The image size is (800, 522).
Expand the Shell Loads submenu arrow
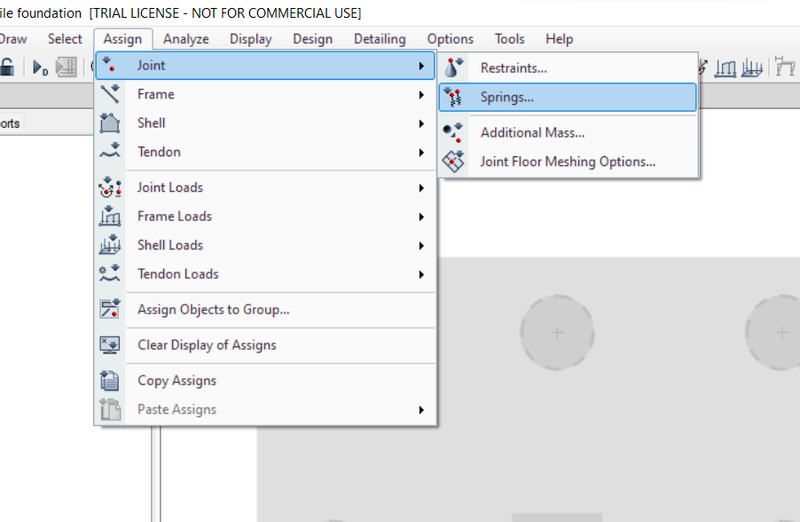pos(421,246)
